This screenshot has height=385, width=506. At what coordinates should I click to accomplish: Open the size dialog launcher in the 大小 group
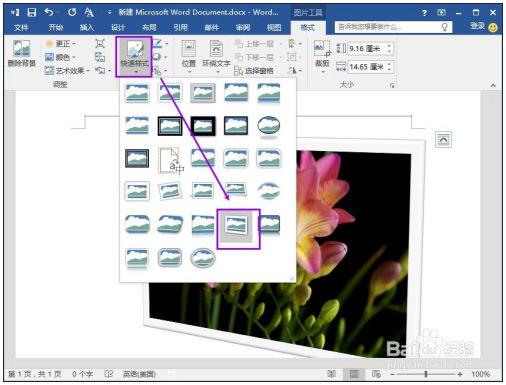[392, 85]
